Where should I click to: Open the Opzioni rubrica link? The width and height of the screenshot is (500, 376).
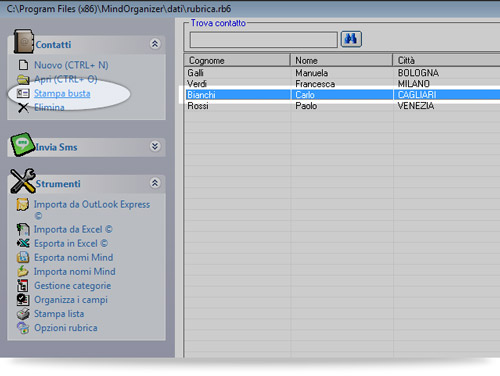[66, 328]
